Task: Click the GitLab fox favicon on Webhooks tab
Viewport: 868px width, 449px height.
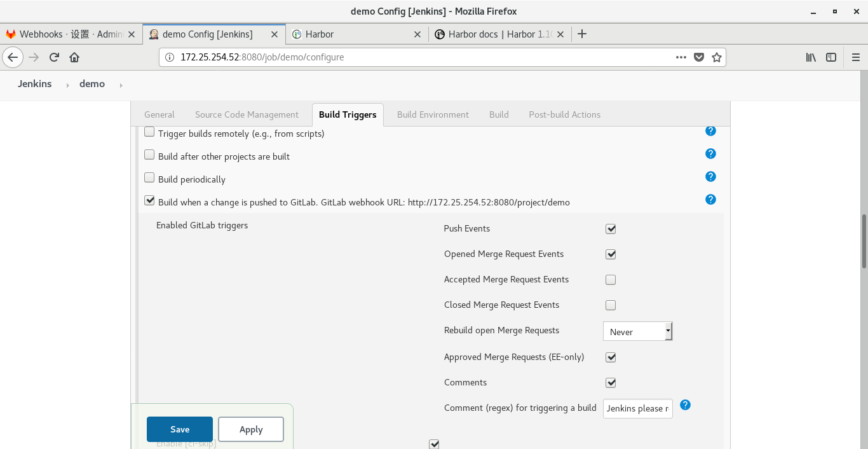Action: [x=11, y=34]
